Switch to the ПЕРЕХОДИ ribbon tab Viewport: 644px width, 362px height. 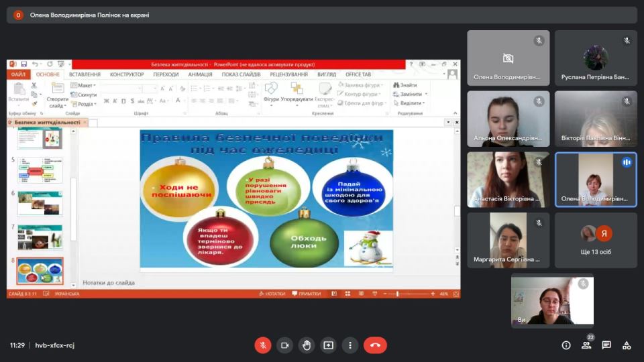(x=166, y=74)
